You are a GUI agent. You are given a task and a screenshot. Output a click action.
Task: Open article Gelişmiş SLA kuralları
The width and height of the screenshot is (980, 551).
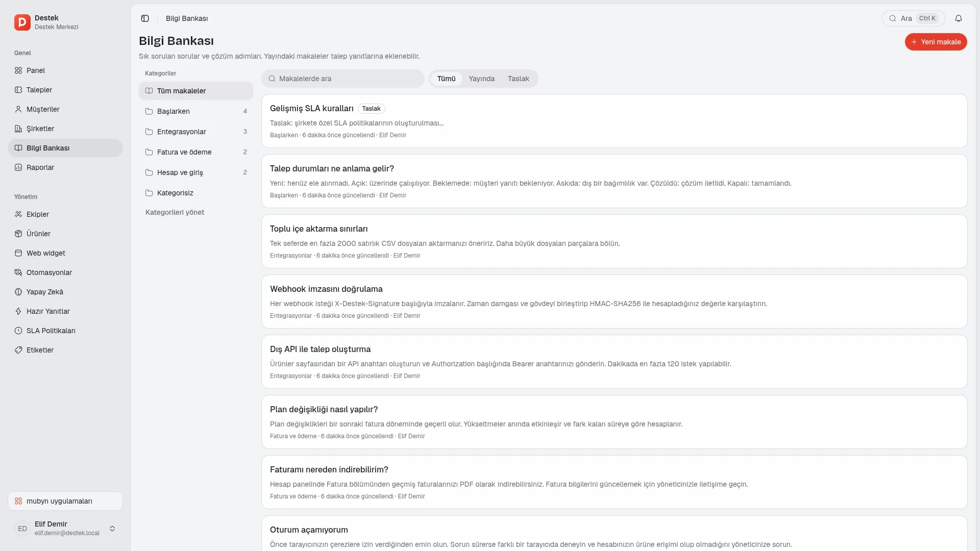(x=615, y=121)
